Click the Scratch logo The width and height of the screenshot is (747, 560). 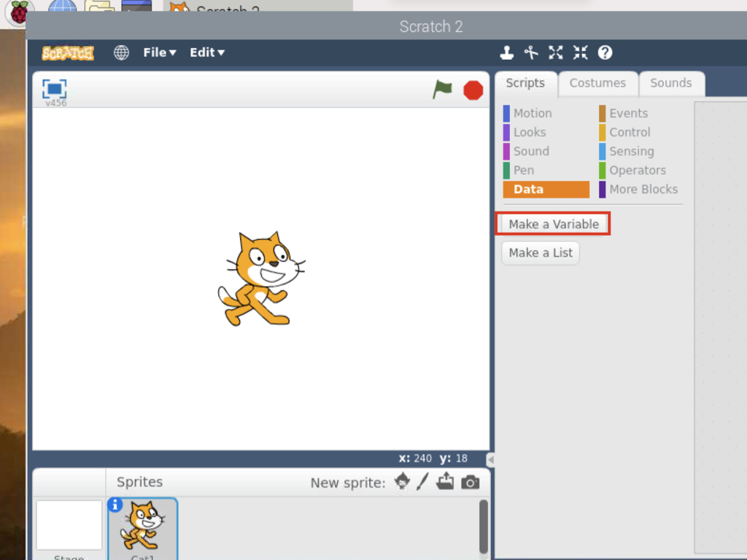[68, 52]
